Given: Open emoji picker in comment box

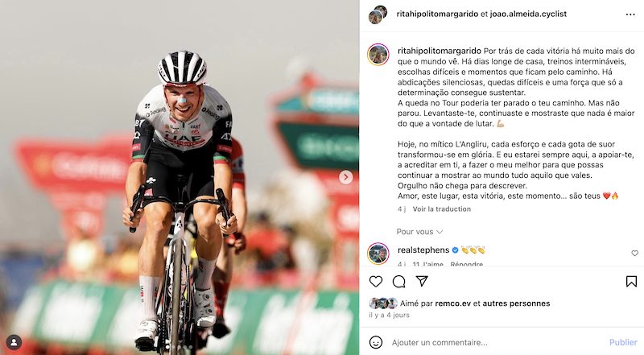Looking at the screenshot, I should click(x=376, y=342).
